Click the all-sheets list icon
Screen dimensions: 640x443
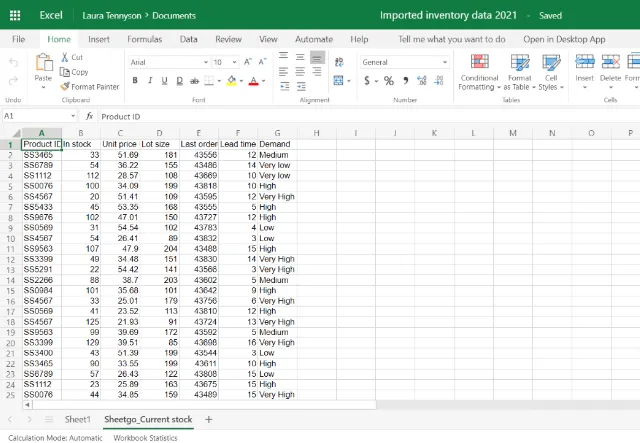pos(49,419)
